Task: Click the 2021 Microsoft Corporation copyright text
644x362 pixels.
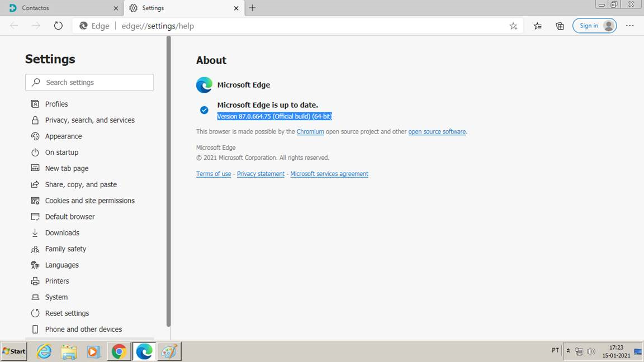Action: pos(263,158)
